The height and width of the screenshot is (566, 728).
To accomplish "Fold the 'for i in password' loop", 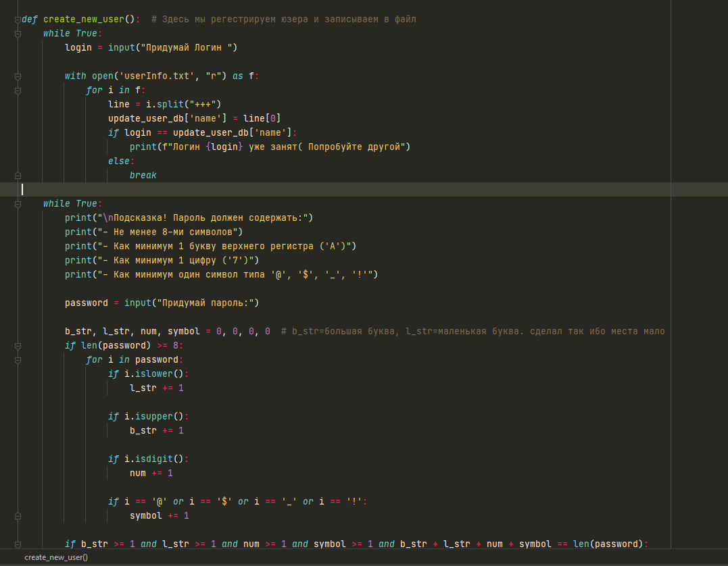I will point(18,360).
